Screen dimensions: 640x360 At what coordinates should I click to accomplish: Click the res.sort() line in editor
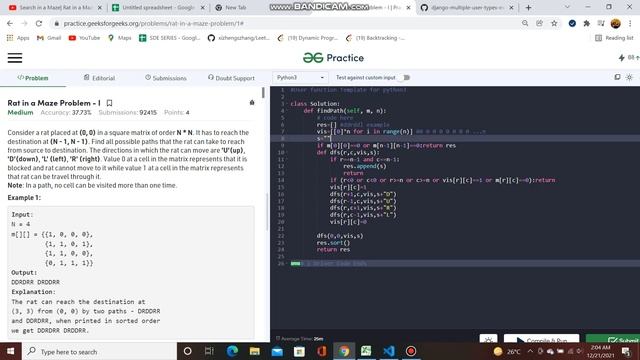point(333,242)
